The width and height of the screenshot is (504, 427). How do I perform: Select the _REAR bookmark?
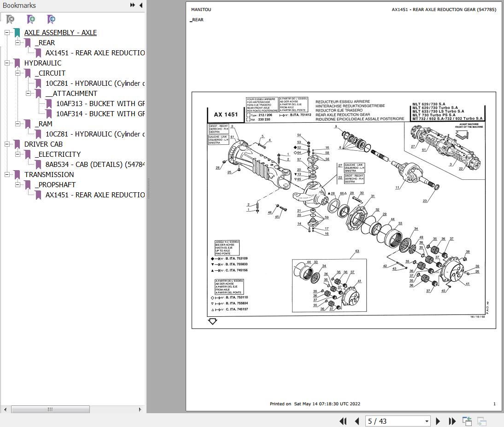click(x=45, y=42)
